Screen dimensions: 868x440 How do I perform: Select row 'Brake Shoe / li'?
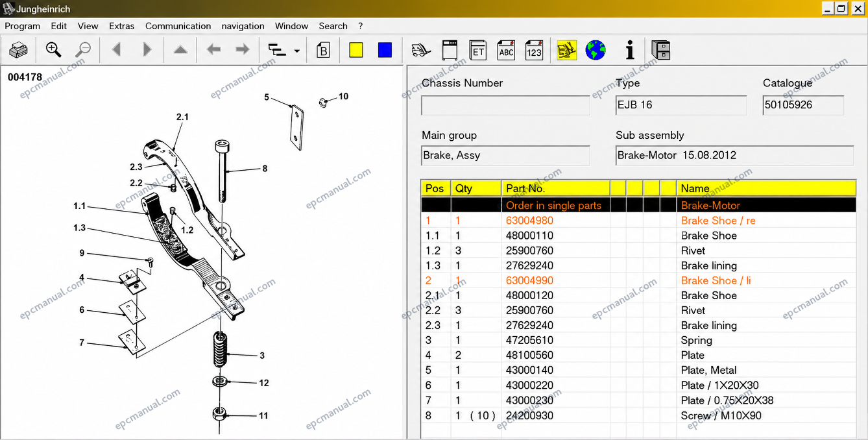click(x=638, y=281)
